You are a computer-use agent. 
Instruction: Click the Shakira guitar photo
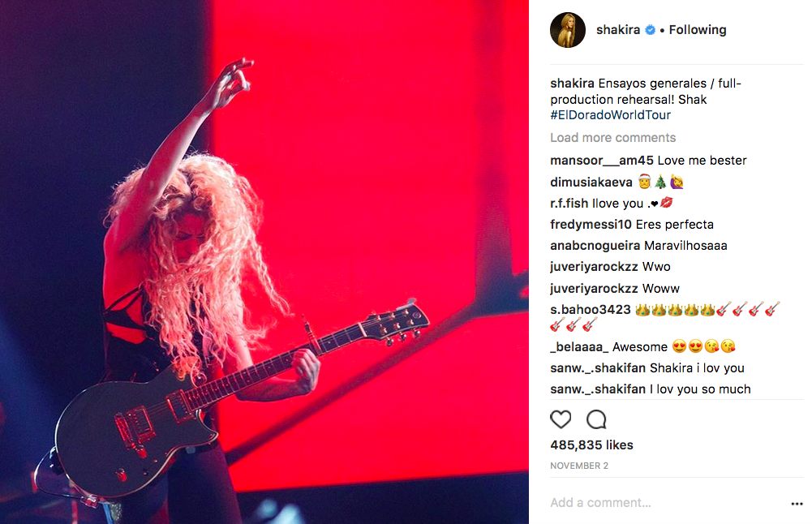pos(264,262)
